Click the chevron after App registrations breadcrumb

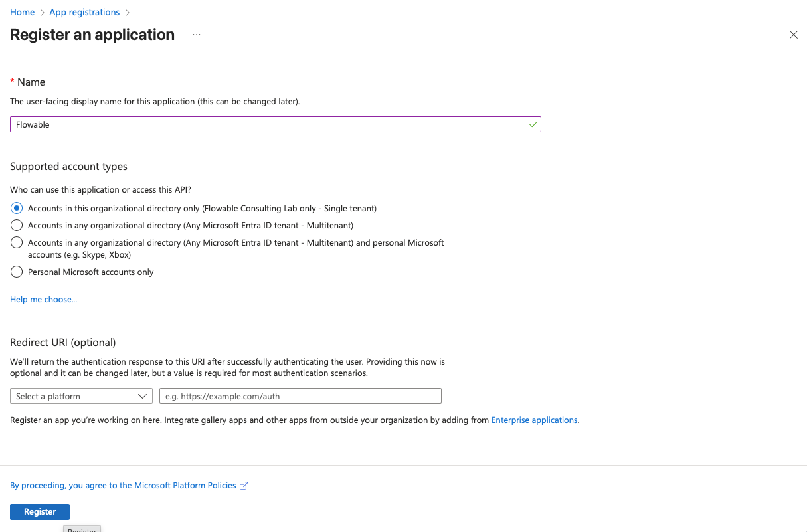point(128,13)
